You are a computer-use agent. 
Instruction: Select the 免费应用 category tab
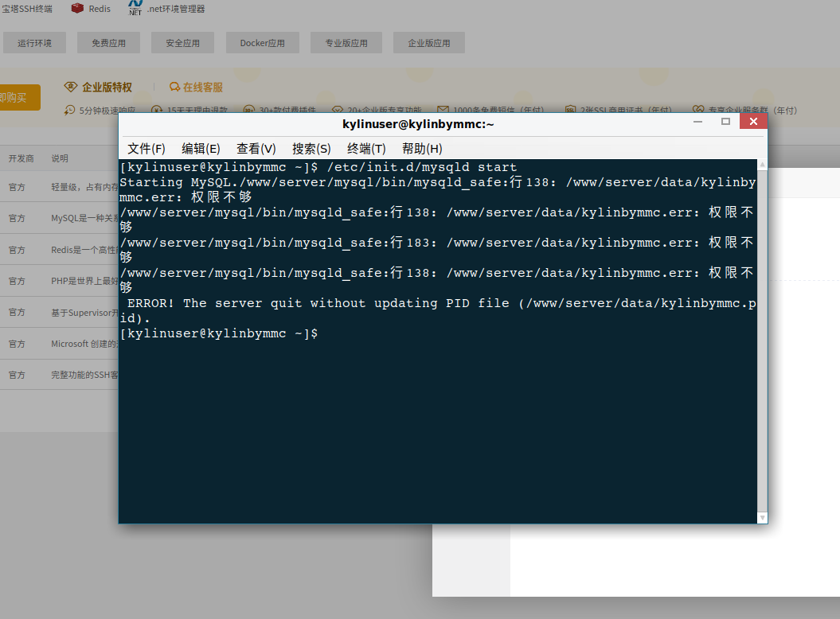tap(108, 43)
